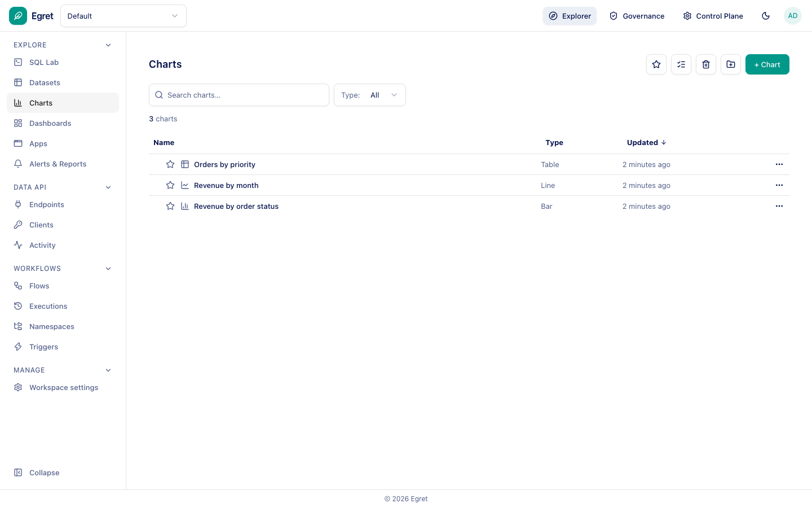Open the Revenue by month chart
Screen dimensions: 812x508
click(226, 185)
